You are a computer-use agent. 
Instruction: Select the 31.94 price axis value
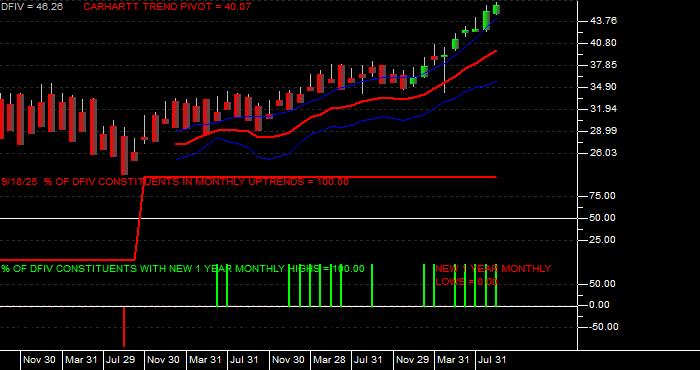[603, 109]
